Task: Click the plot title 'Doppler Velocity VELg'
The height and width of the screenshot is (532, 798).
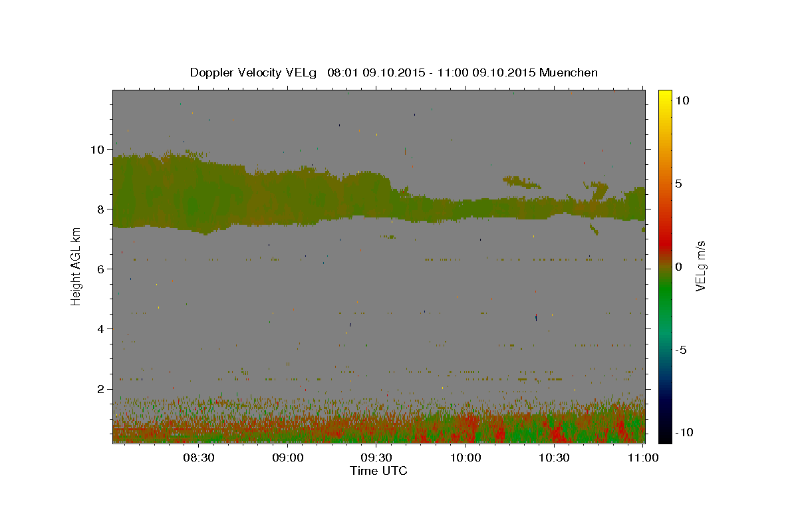Action: [254, 72]
